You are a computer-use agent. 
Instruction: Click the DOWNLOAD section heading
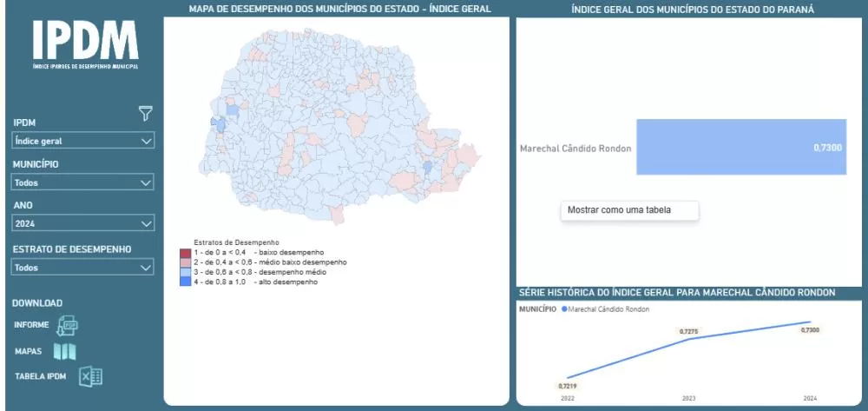37,303
